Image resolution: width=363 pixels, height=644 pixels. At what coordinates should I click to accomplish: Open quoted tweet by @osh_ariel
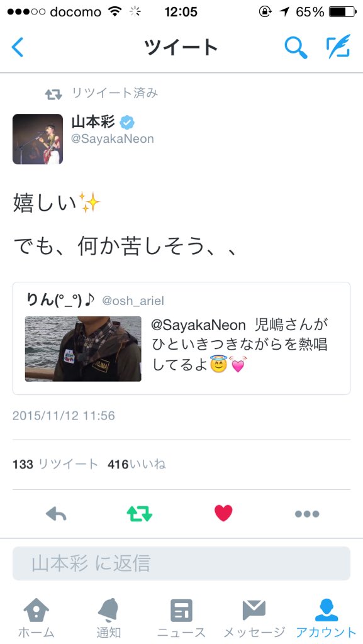(181, 338)
